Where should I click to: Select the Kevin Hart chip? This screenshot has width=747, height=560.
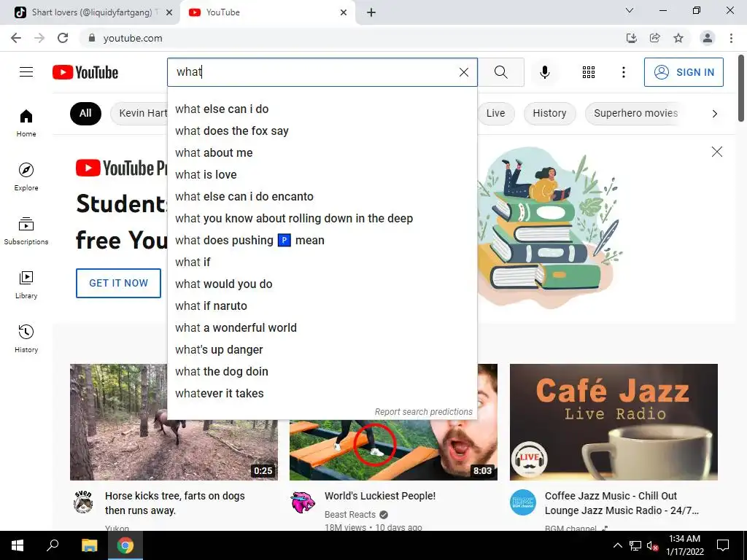tap(139, 113)
